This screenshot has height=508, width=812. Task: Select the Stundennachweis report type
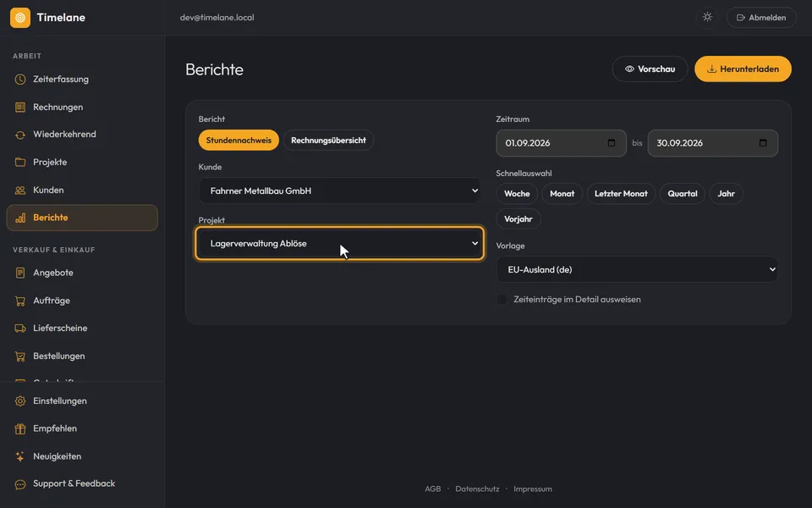239,140
